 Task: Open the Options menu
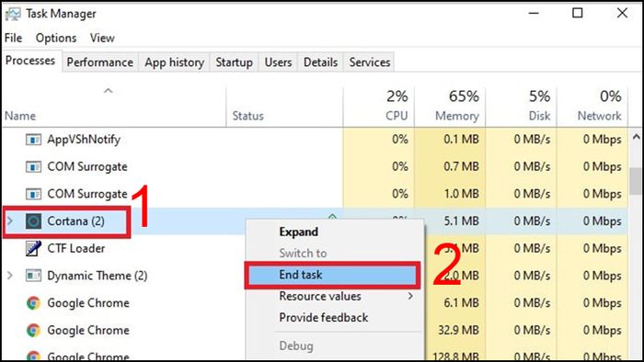tap(56, 38)
